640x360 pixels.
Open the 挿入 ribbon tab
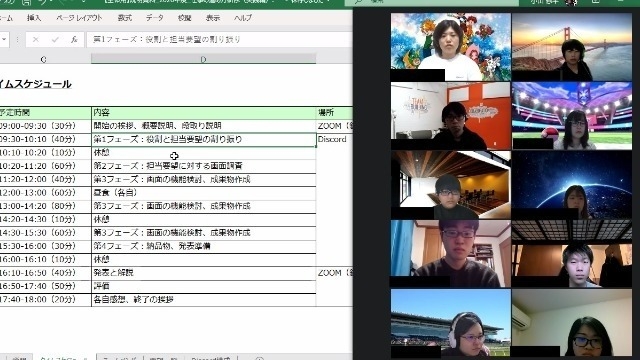coord(34,18)
